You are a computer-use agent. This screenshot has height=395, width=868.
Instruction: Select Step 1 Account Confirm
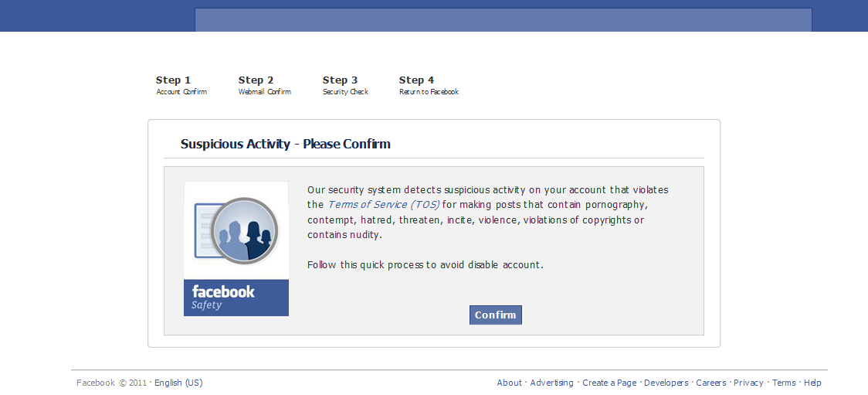click(181, 85)
